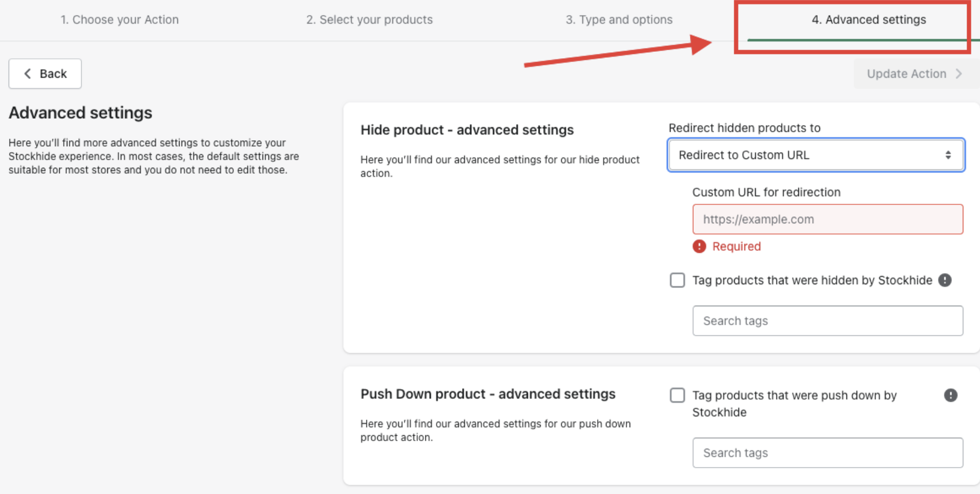The height and width of the screenshot is (494, 980).
Task: Enable tagging products hidden by Stockhide
Action: 677,280
